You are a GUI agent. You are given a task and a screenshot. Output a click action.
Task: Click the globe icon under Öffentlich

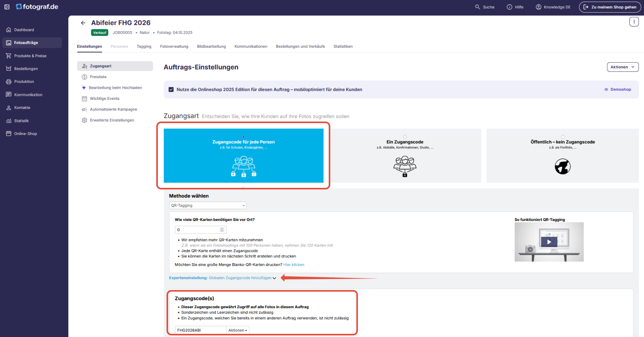pyautogui.click(x=563, y=167)
